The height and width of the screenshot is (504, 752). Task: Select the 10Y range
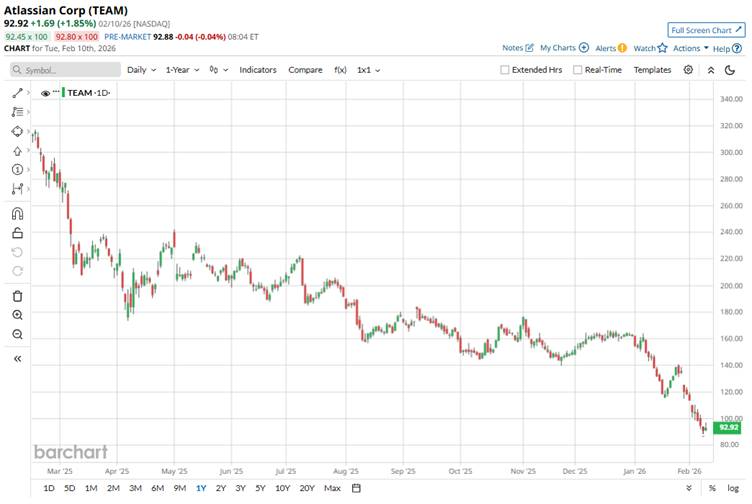(282, 488)
